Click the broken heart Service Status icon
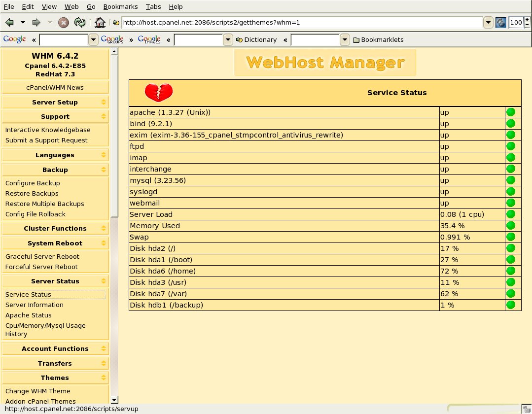Image resolution: width=532 pixels, height=414 pixels. [158, 92]
